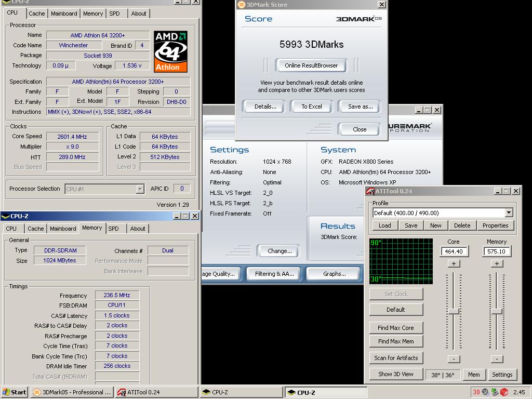Image resolution: width=532 pixels, height=399 pixels.
Task: Open the speaker volume tray icon
Action: coord(486,392)
